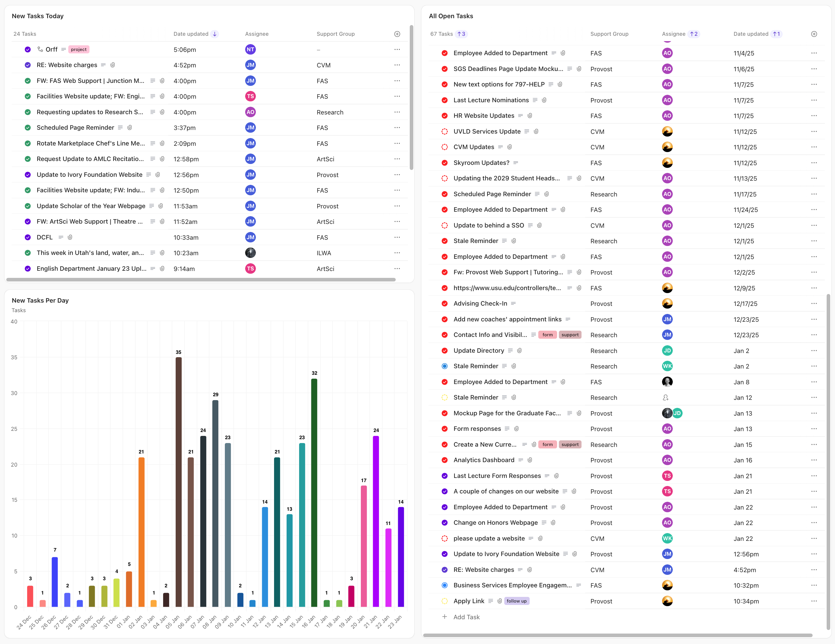Click the paperclip icon on the "Apply Link" row
Viewport: 835px width, 644px height.
coord(500,601)
